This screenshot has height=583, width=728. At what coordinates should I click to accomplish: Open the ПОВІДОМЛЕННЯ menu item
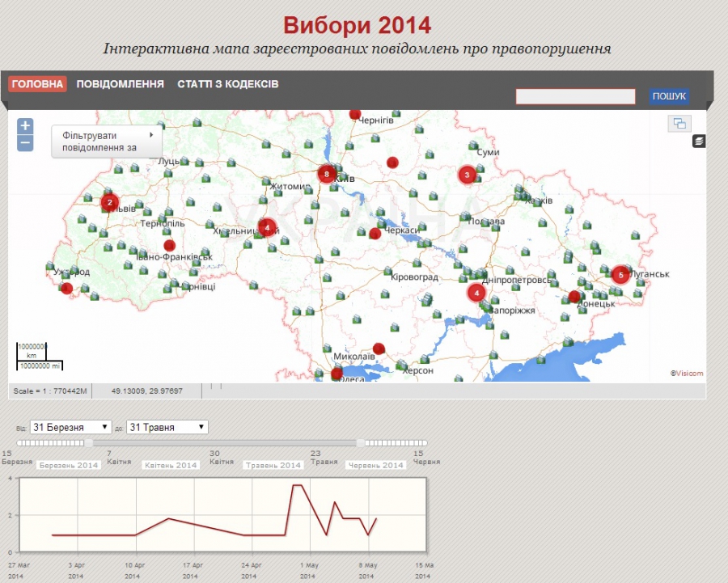121,84
